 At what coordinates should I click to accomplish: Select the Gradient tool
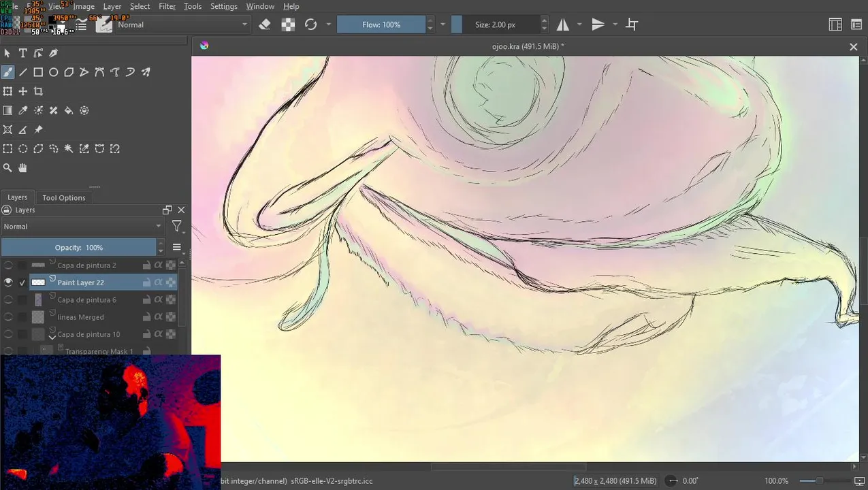tap(7, 110)
